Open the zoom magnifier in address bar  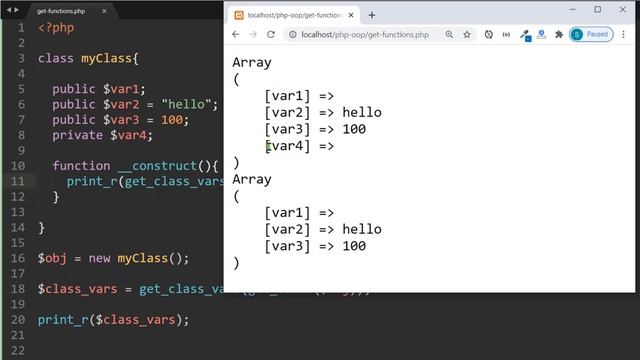[449, 35]
